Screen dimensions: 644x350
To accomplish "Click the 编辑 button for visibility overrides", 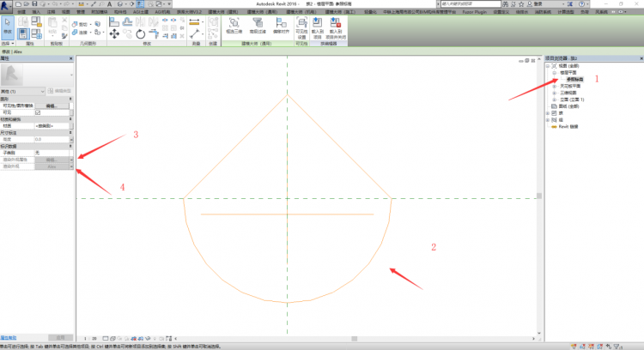I will tap(52, 106).
